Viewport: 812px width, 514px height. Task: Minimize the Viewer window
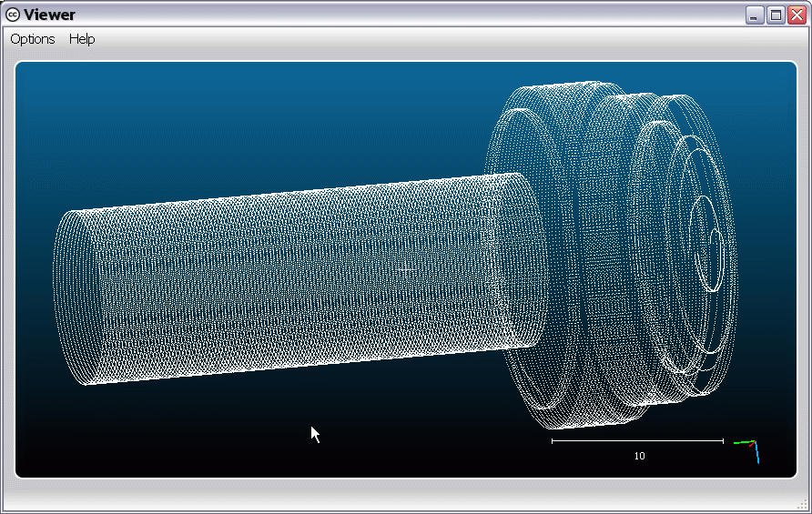pyautogui.click(x=755, y=15)
